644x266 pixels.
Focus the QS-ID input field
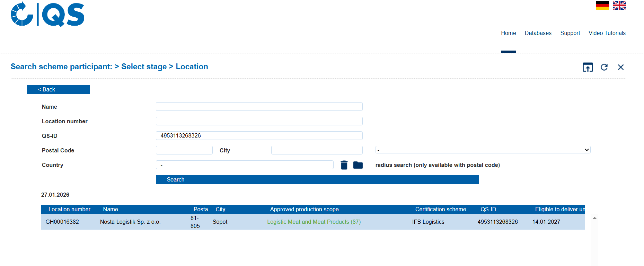[259, 136]
